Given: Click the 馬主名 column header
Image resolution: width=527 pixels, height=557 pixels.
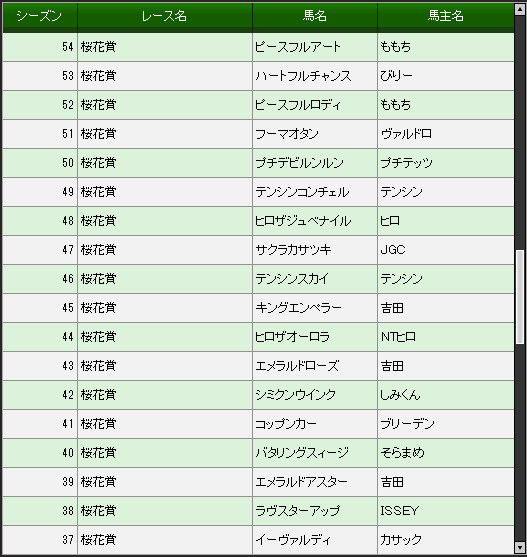Looking at the screenshot, I should click(x=446, y=16).
